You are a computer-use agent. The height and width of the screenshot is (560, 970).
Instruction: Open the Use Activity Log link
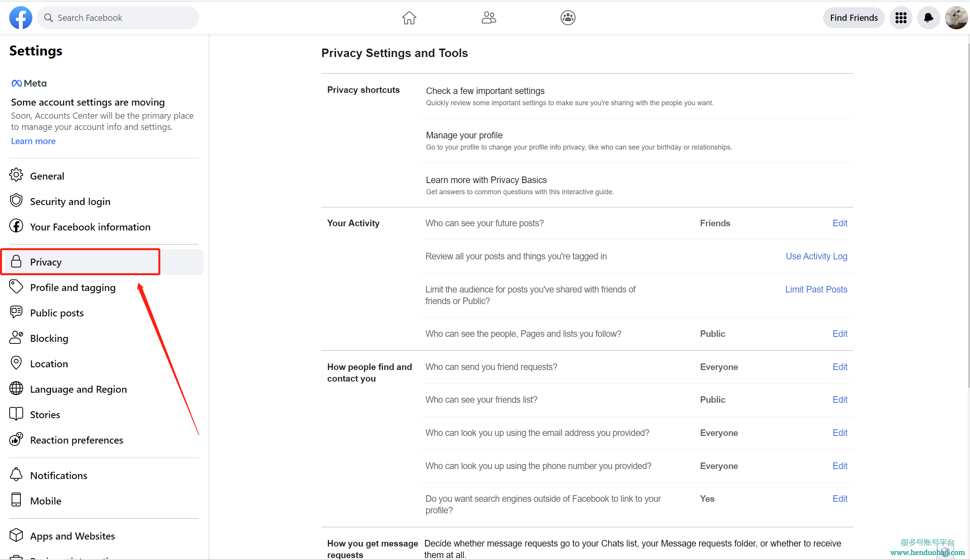[816, 256]
